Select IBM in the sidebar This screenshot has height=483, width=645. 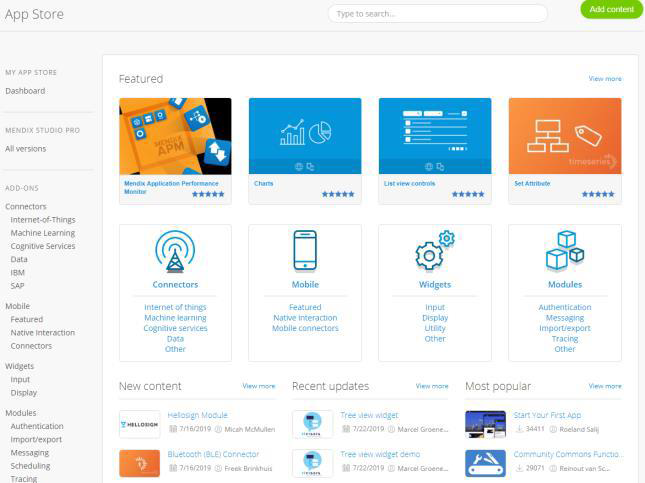pos(18,272)
